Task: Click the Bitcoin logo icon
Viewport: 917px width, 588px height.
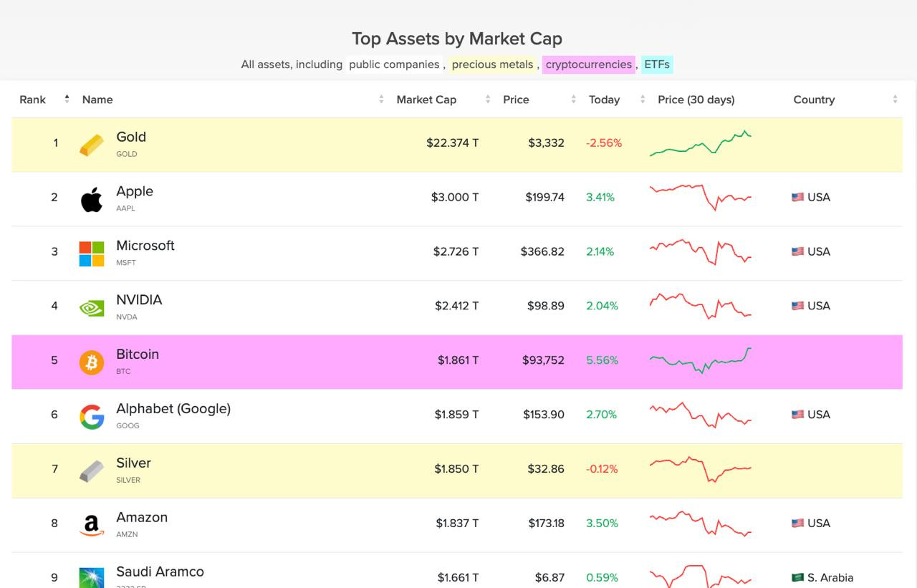Action: point(92,362)
